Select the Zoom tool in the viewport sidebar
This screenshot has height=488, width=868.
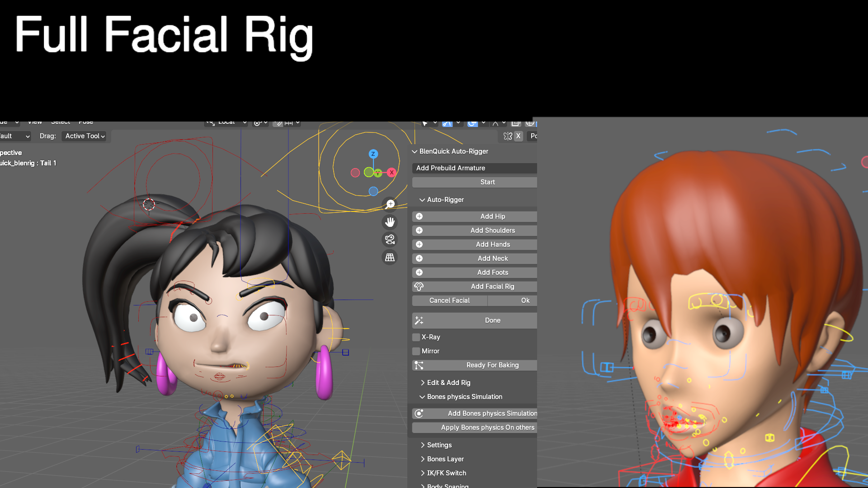(390, 203)
